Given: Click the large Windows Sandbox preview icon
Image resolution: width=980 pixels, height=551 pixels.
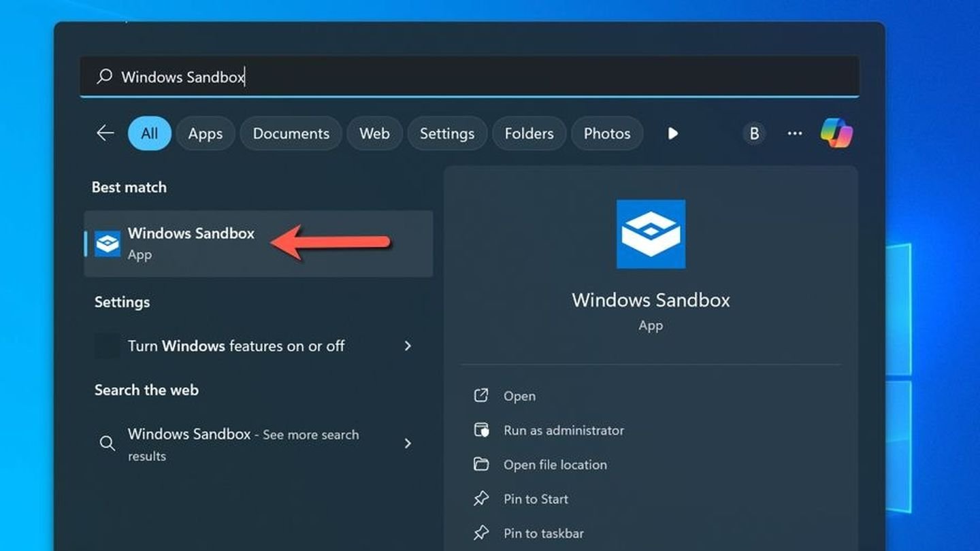Looking at the screenshot, I should tap(651, 234).
